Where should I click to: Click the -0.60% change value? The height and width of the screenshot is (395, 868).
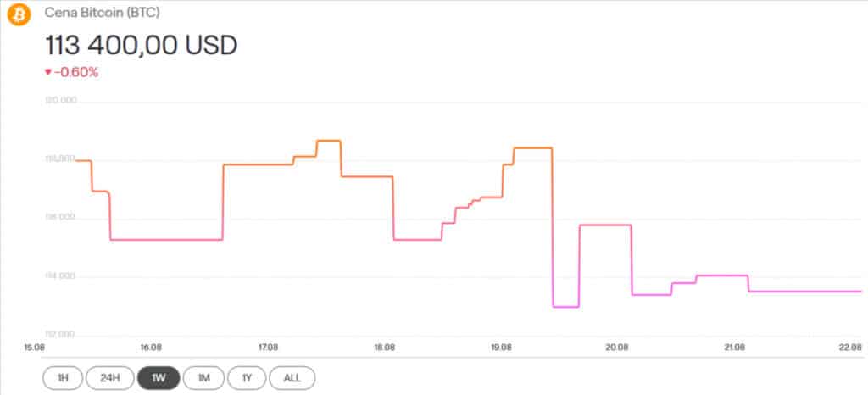coord(76,72)
